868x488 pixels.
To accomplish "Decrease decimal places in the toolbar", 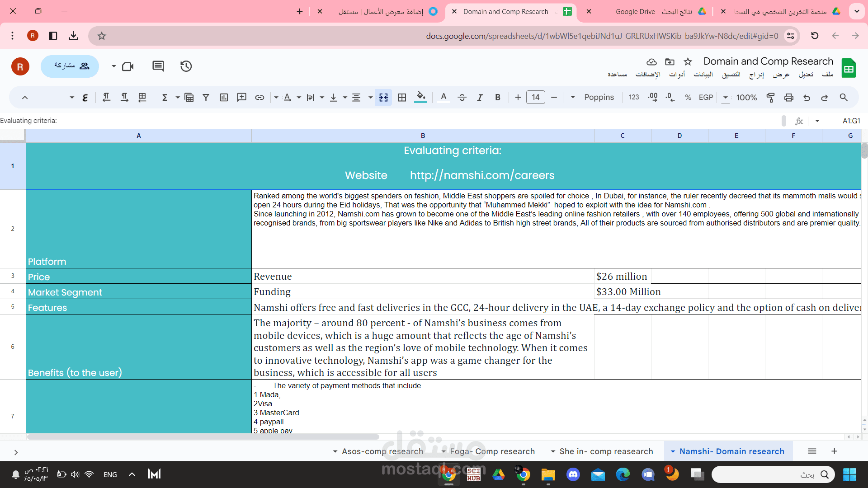I will click(670, 97).
